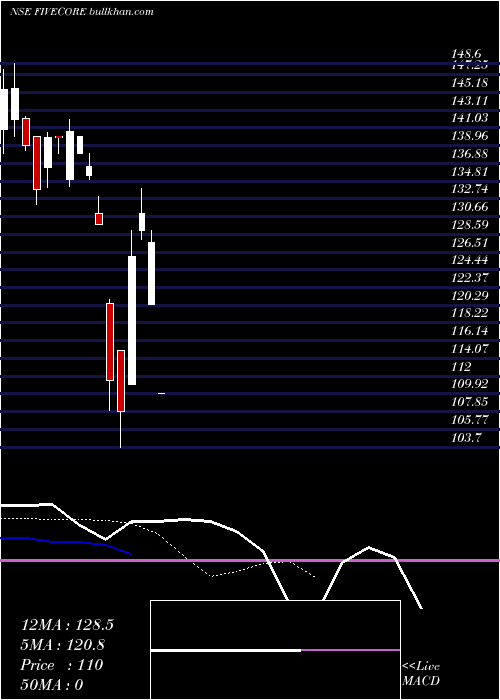The width and height of the screenshot is (500, 700).
Task: Click the 114.07 price axis label
Action: click(x=470, y=349)
